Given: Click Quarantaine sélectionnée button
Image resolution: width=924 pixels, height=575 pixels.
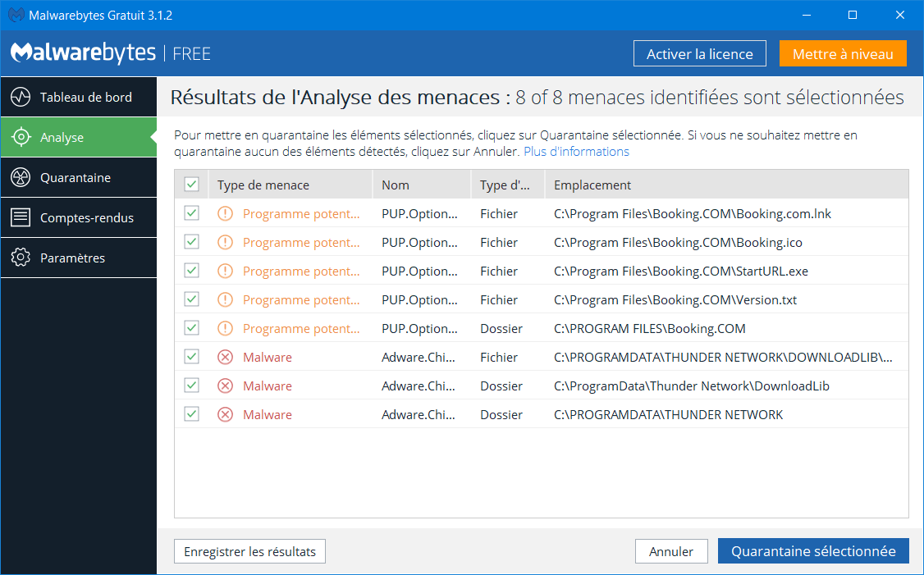Looking at the screenshot, I should point(813,551).
